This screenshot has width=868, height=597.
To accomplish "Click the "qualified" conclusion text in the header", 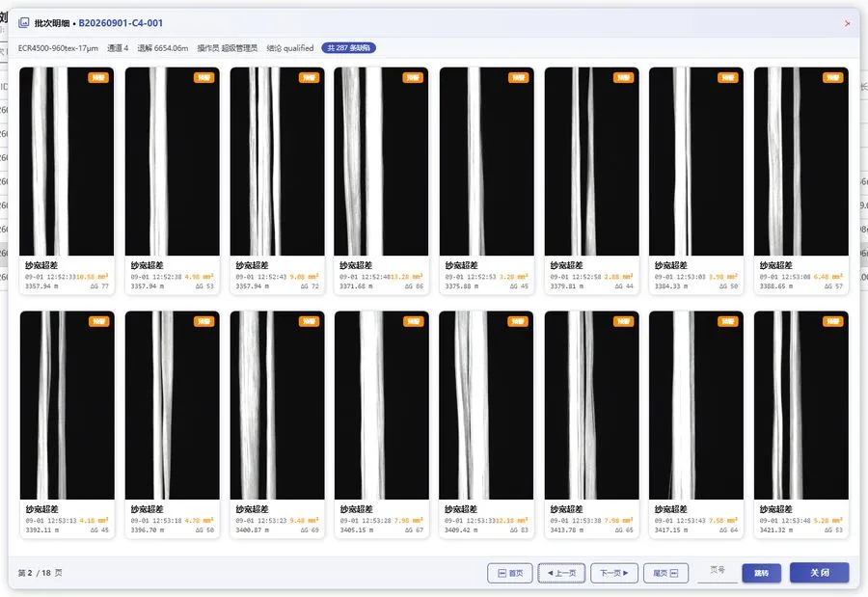I will 299,48.
